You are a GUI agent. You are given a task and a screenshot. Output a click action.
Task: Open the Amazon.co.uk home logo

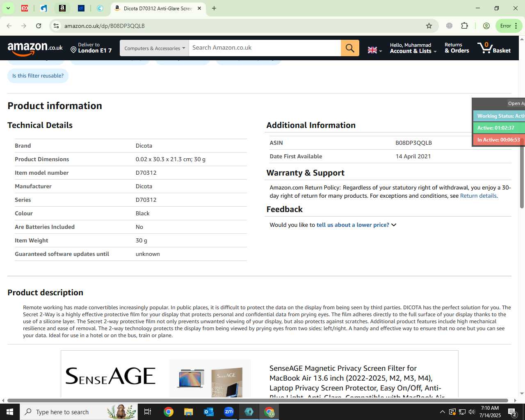(x=35, y=48)
